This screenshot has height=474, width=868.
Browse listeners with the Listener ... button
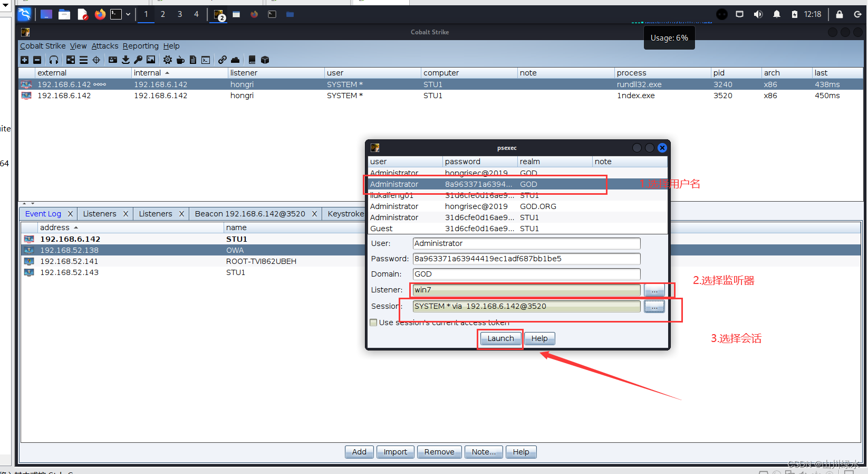click(654, 290)
